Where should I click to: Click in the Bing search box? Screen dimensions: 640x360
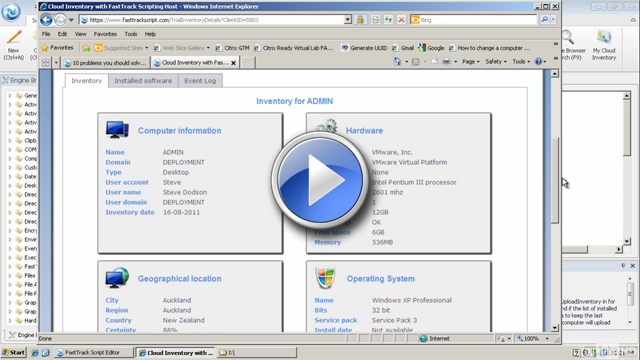coord(479,20)
